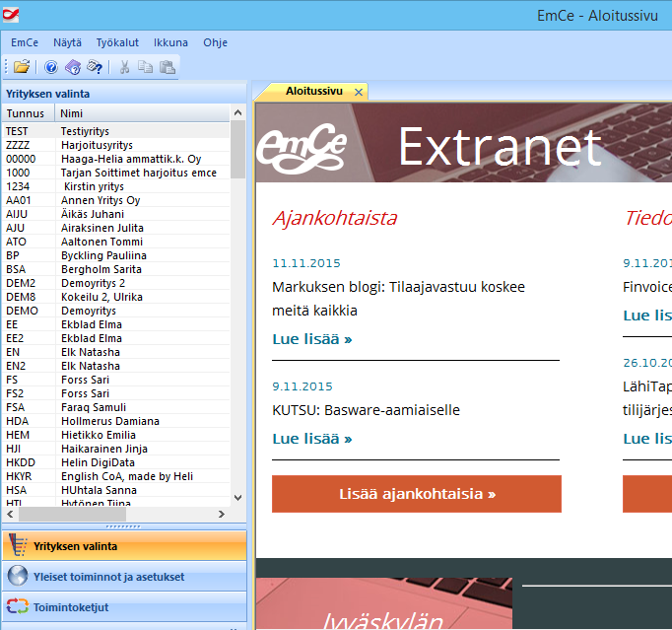Click the Copy icon in toolbar

145,67
